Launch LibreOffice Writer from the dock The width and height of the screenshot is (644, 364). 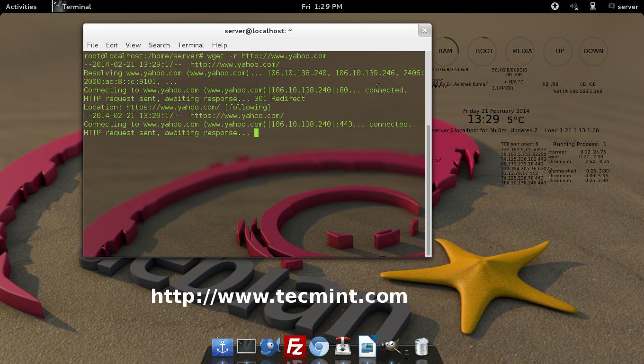coord(367,346)
